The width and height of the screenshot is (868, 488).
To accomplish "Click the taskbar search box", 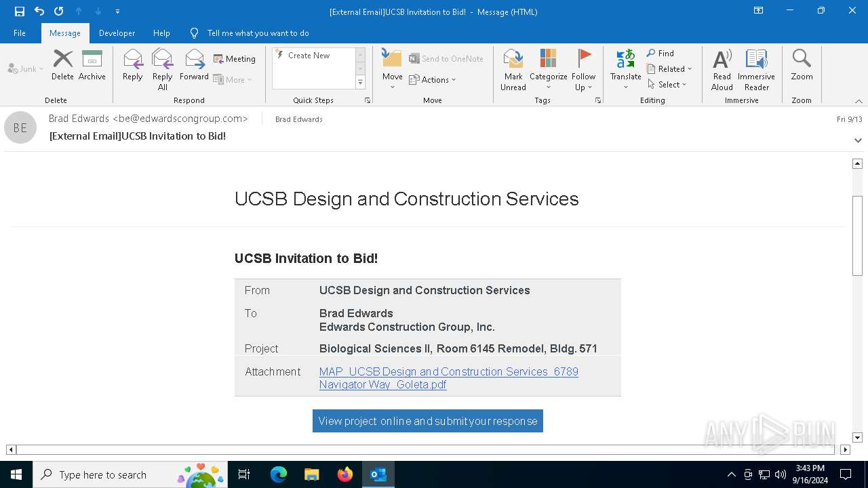I will point(131,474).
